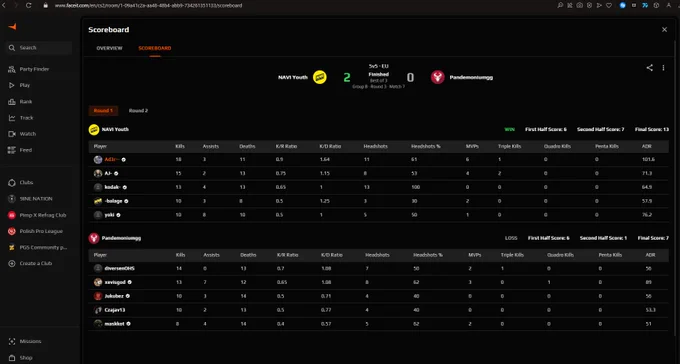Click Headshots % header in Pandemoniumgg table
This screenshot has height=364, width=680.
coord(428,255)
